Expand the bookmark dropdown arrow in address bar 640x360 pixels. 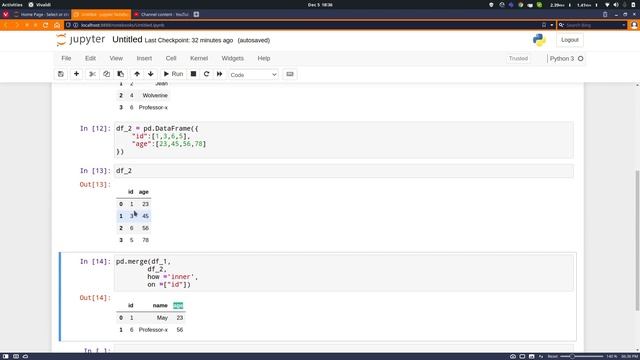tap(551, 25)
